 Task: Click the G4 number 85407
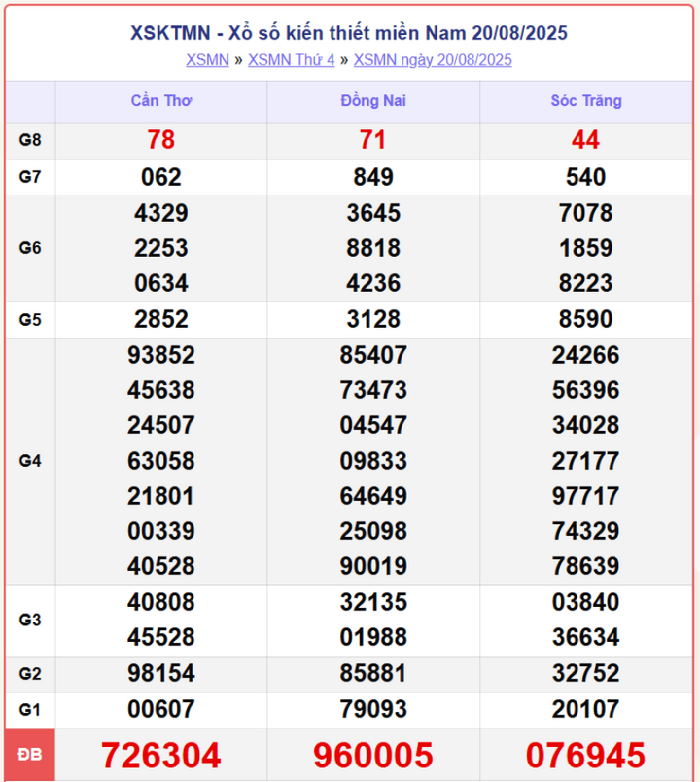[373, 355]
